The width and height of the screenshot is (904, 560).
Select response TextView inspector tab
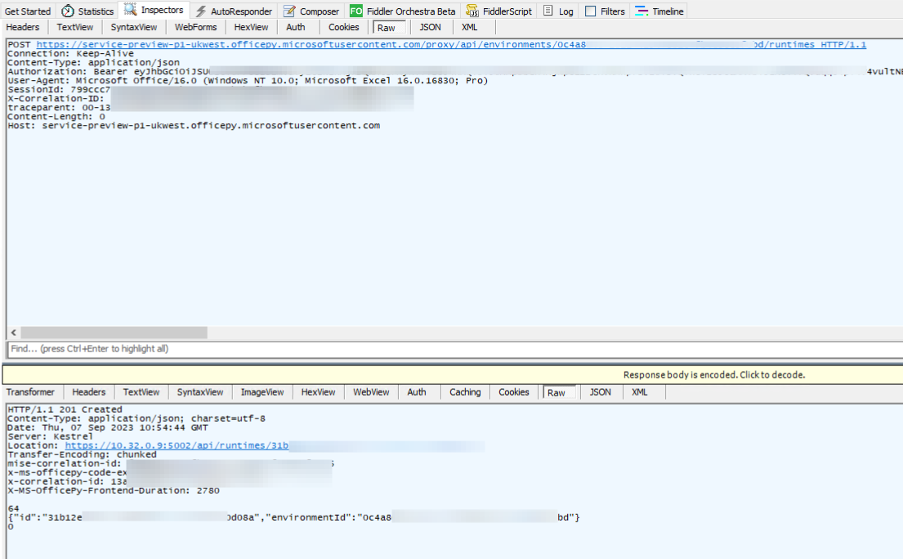pos(141,392)
